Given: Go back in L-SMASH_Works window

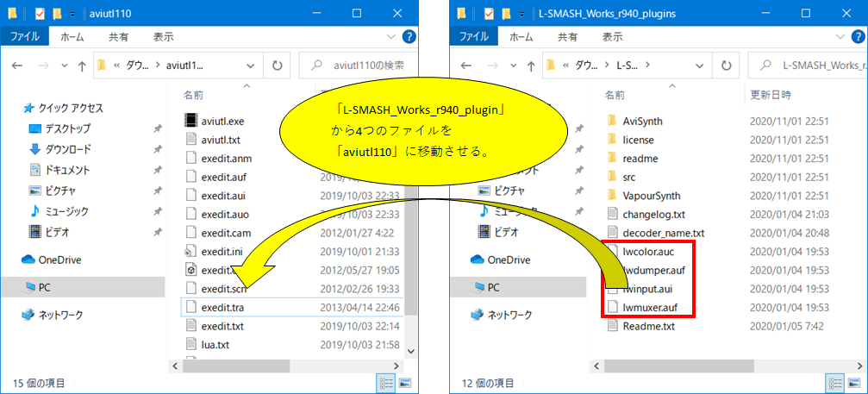Looking at the screenshot, I should (x=466, y=66).
